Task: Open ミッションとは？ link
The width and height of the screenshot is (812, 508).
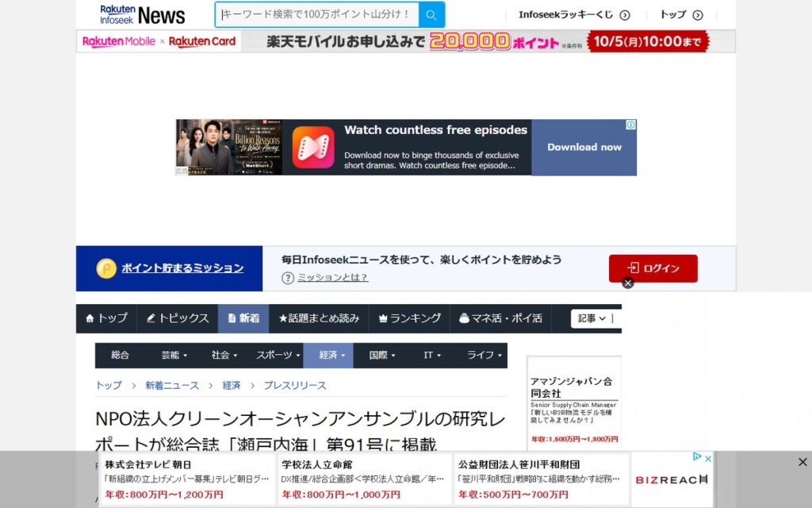Action: click(x=332, y=277)
